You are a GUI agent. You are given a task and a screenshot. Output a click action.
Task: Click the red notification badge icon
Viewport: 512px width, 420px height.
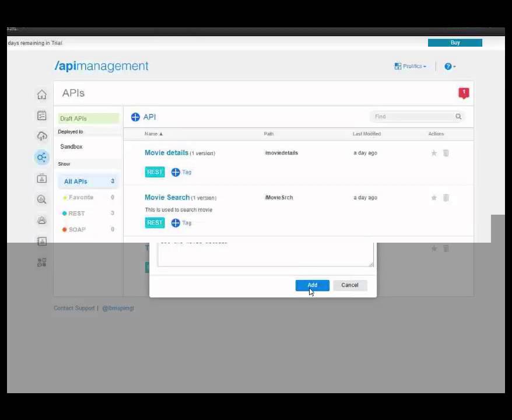pos(464,93)
